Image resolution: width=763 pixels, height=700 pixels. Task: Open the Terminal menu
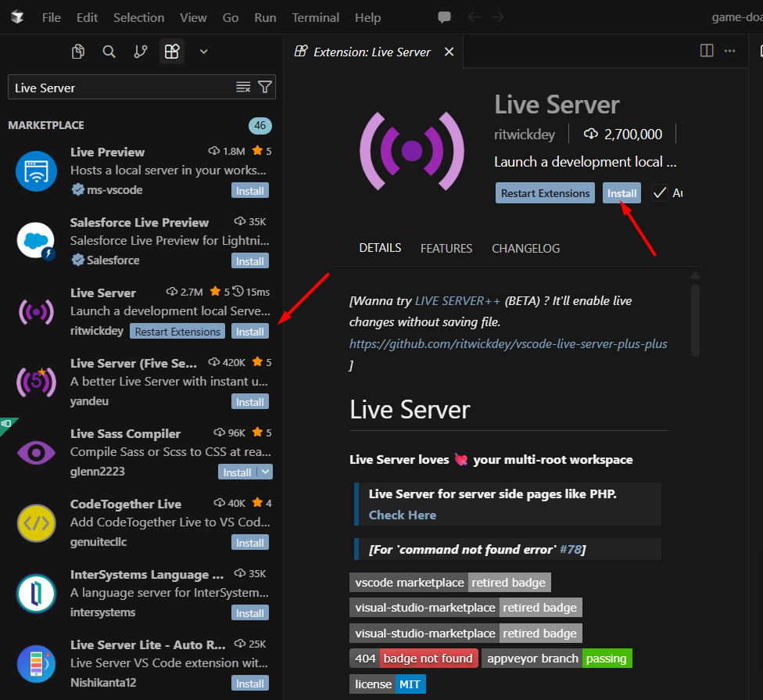(315, 17)
